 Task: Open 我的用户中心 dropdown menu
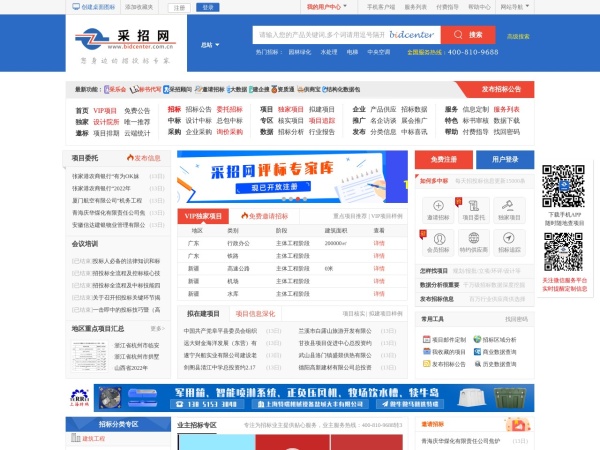[332, 6]
